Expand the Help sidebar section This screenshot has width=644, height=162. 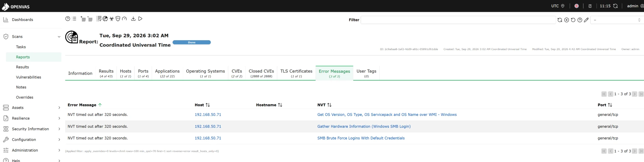click(59, 160)
